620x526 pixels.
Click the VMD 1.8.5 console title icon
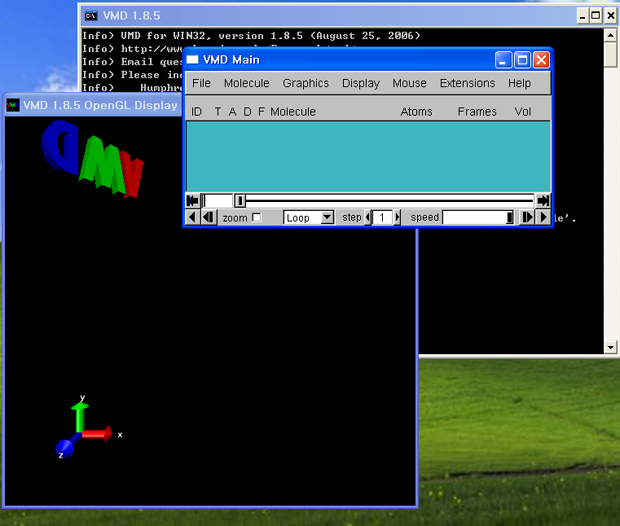(91, 16)
